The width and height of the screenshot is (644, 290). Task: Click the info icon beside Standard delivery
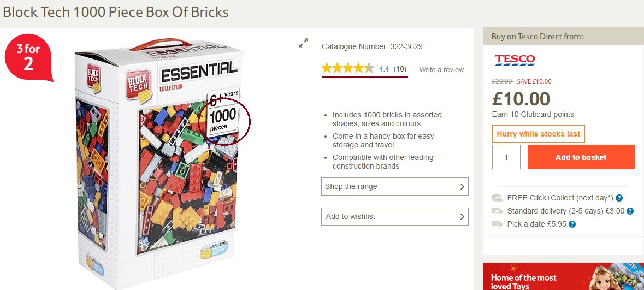point(630,211)
